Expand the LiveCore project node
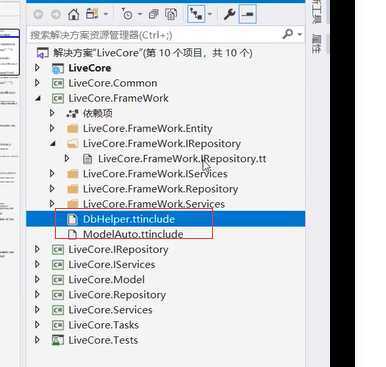 point(37,68)
